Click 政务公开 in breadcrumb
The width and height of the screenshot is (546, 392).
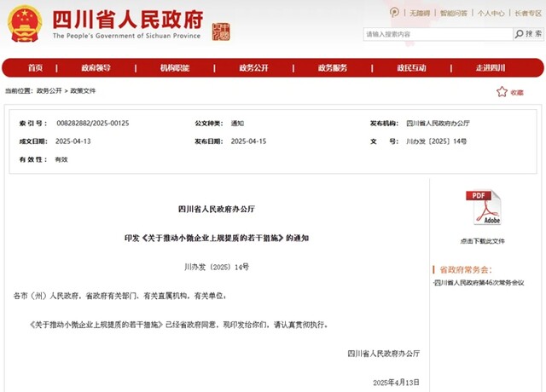(49, 91)
